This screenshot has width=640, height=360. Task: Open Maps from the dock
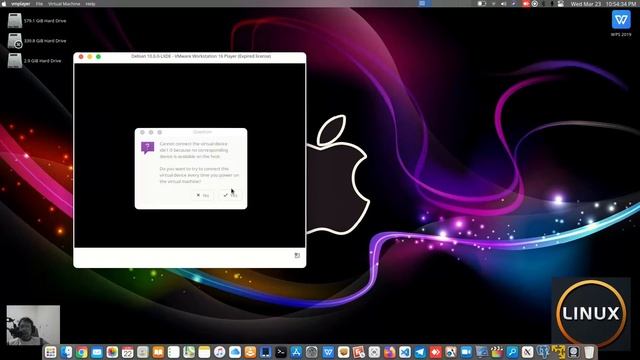189,352
